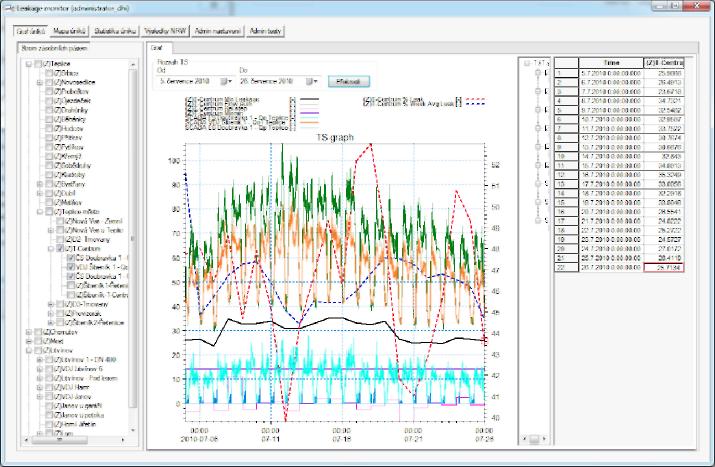The height and width of the screenshot is (467, 715).
Task: Select table row number 22 header
Action: pos(566,267)
